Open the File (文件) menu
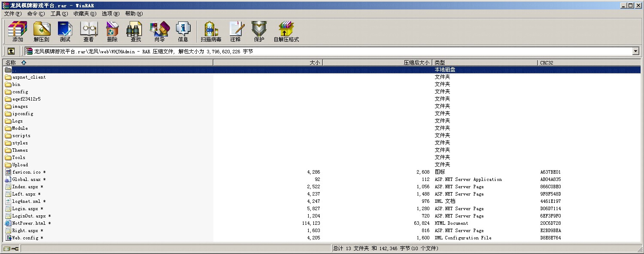 tap(12, 14)
